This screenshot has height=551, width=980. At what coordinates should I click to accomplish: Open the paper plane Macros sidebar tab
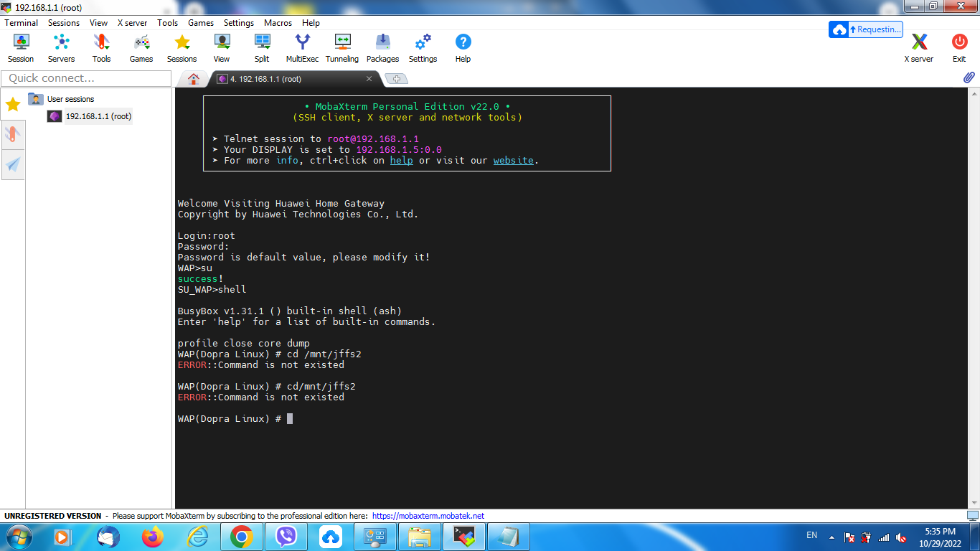(13, 165)
